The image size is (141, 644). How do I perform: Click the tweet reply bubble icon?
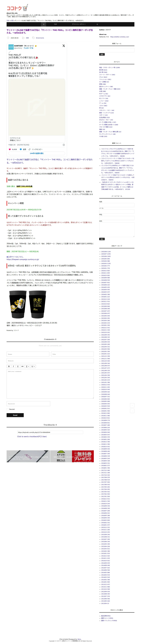[x=21, y=149]
